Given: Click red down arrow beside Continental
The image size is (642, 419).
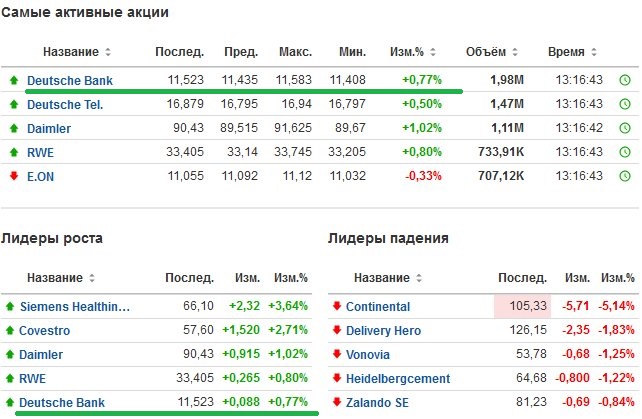Looking at the screenshot, I should pos(337,306).
